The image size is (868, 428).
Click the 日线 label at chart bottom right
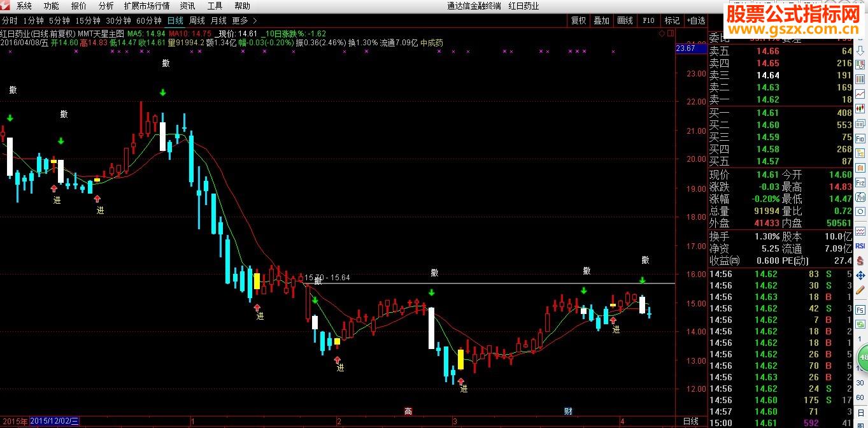(690, 422)
